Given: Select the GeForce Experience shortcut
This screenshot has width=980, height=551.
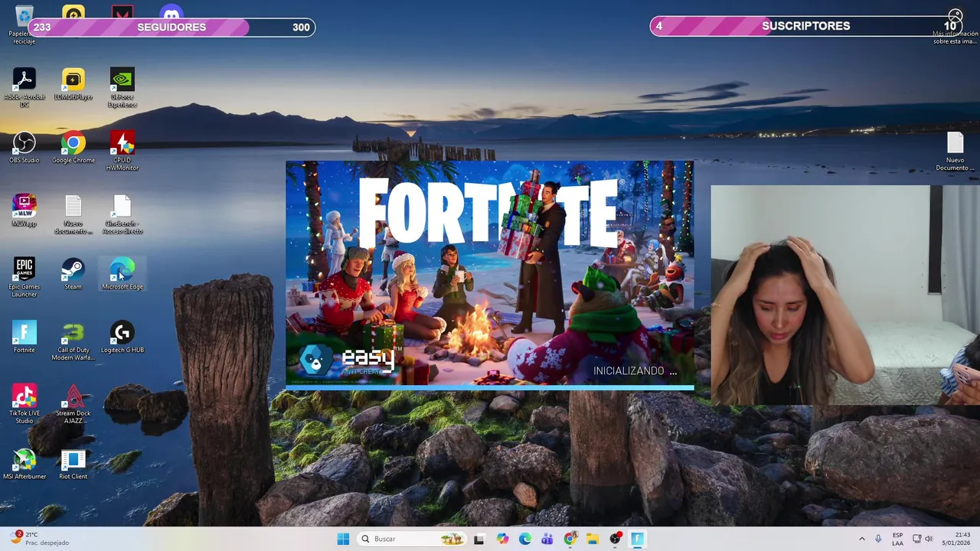Looking at the screenshot, I should (x=122, y=88).
